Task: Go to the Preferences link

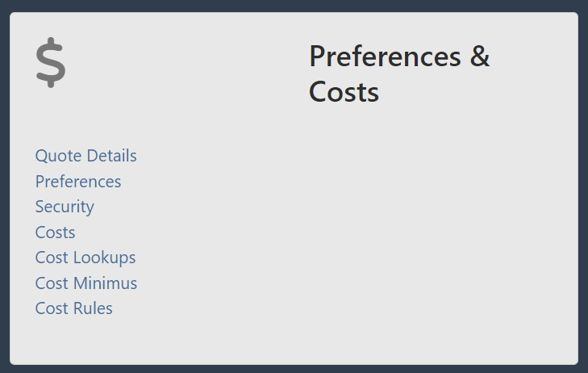Action: 78,182
